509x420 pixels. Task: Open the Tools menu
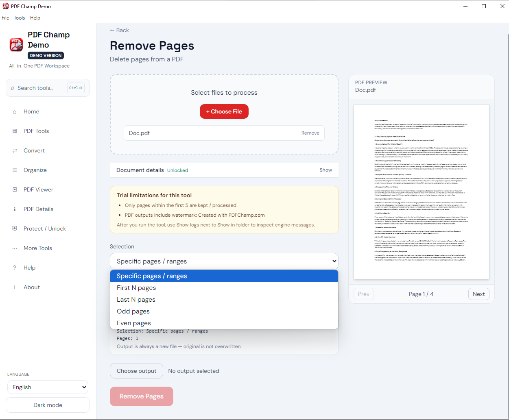[x=20, y=18]
